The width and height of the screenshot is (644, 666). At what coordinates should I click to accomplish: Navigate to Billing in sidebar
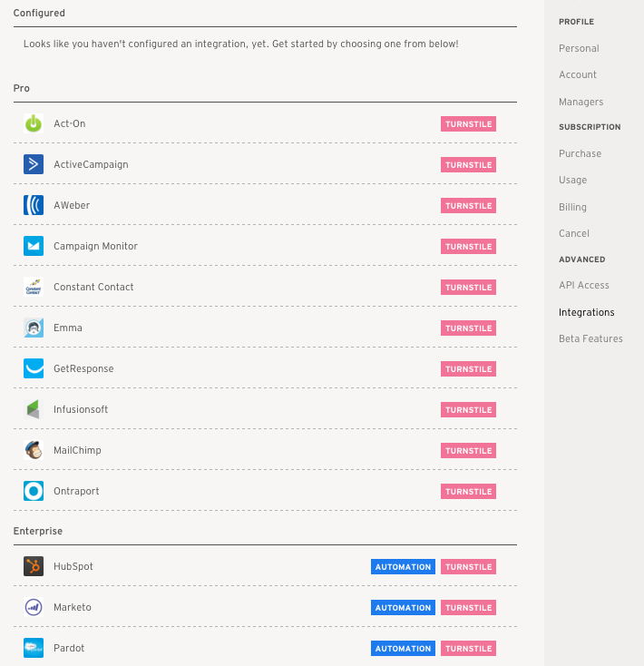point(572,207)
